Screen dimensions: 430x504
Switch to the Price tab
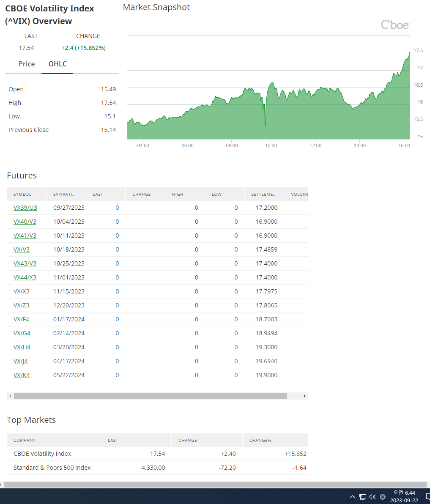click(x=27, y=64)
